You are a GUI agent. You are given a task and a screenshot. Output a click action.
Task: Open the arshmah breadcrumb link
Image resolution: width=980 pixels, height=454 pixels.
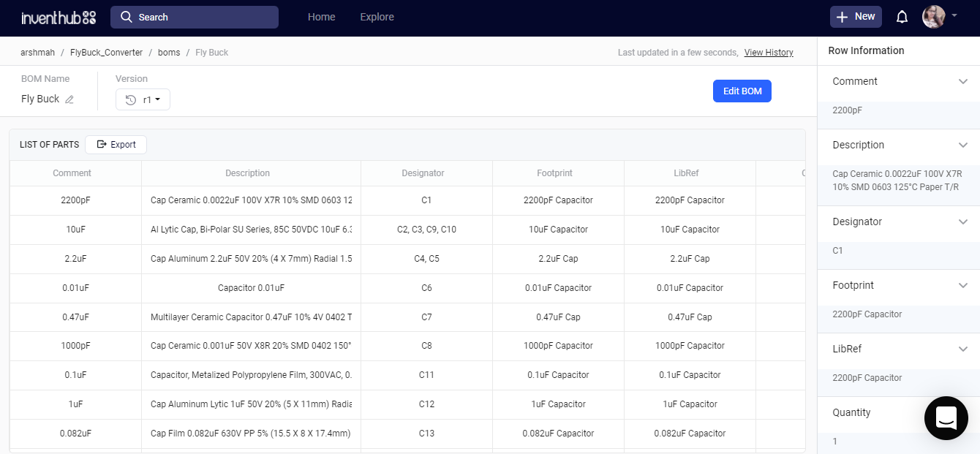pyautogui.click(x=37, y=53)
